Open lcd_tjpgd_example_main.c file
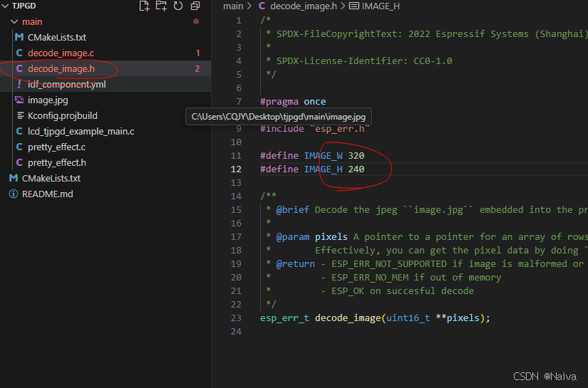Image resolution: width=588 pixels, height=388 pixels. 81,132
